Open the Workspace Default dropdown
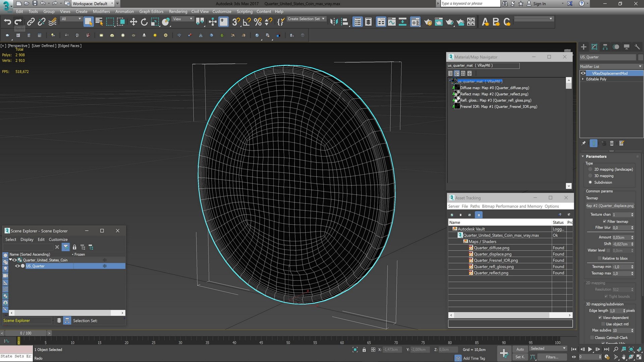Image resolution: width=644 pixels, height=362 pixels. click(93, 4)
